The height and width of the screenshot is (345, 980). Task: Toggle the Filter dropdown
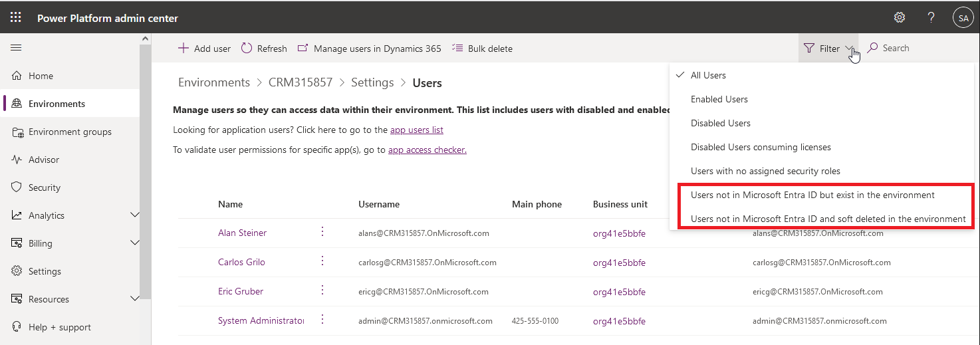(828, 49)
